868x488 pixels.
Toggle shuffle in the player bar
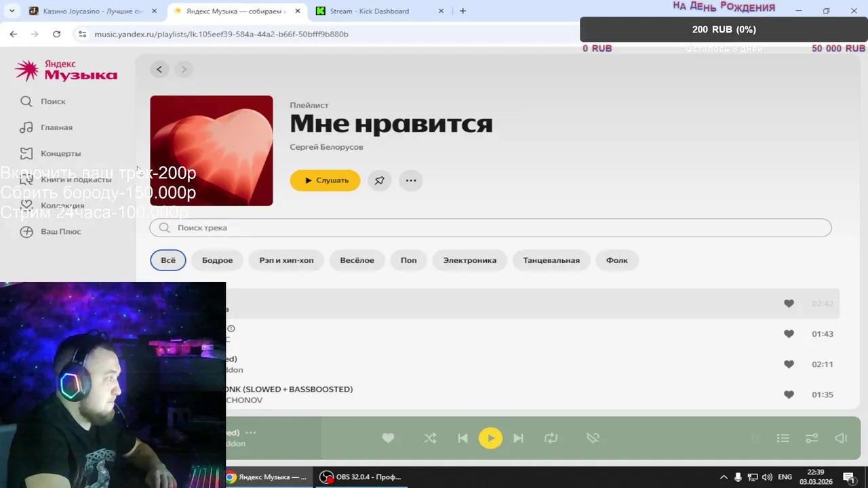[x=430, y=438]
